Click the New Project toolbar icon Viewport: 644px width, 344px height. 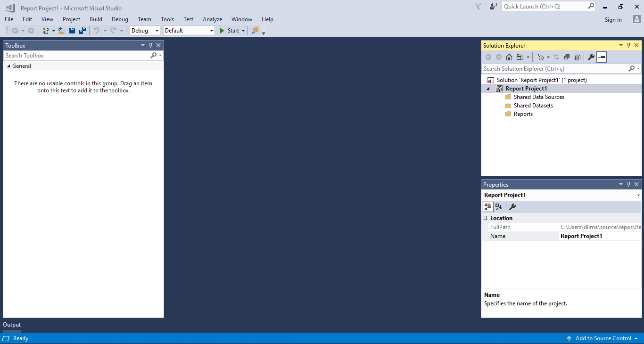tap(46, 31)
